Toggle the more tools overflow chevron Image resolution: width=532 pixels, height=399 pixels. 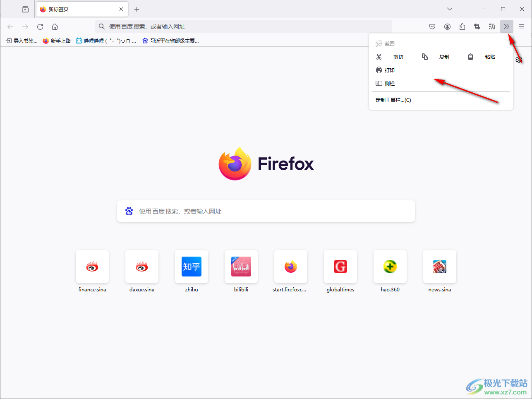[507, 26]
